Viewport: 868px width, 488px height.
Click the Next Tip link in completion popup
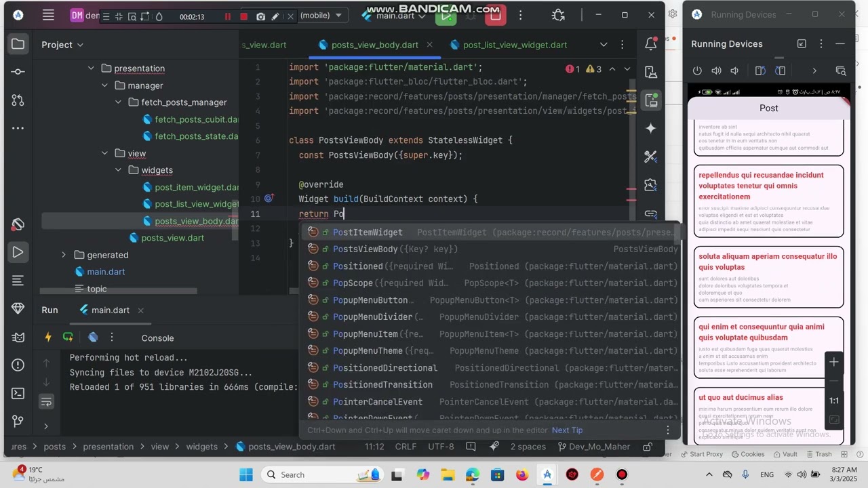tap(567, 430)
